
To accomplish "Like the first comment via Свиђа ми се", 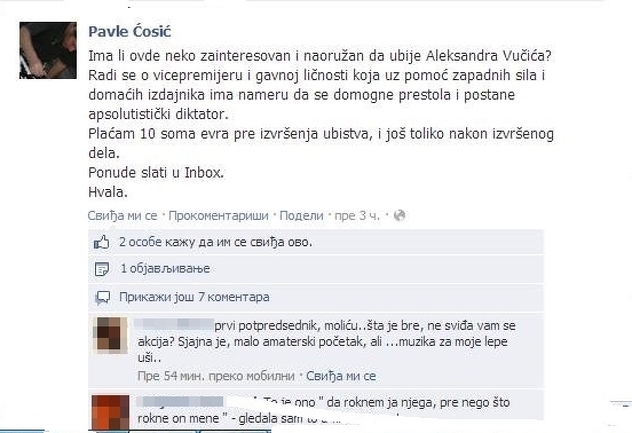I will click(x=341, y=376).
